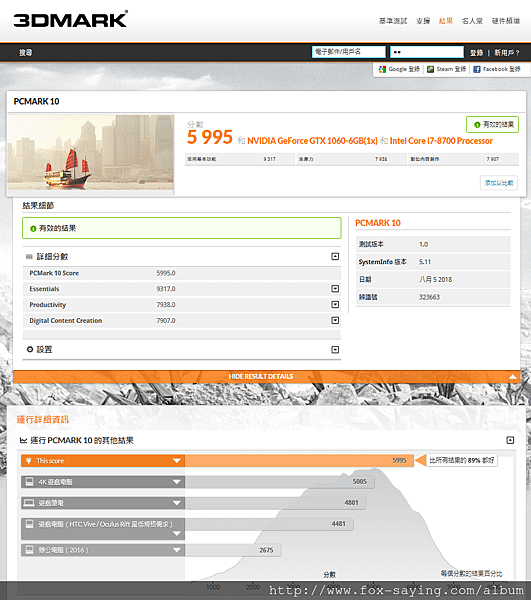531x600 pixels.
Task: Open the NVIDIA GeForce GTX 1060-6GB(1x) link
Action: (312, 141)
